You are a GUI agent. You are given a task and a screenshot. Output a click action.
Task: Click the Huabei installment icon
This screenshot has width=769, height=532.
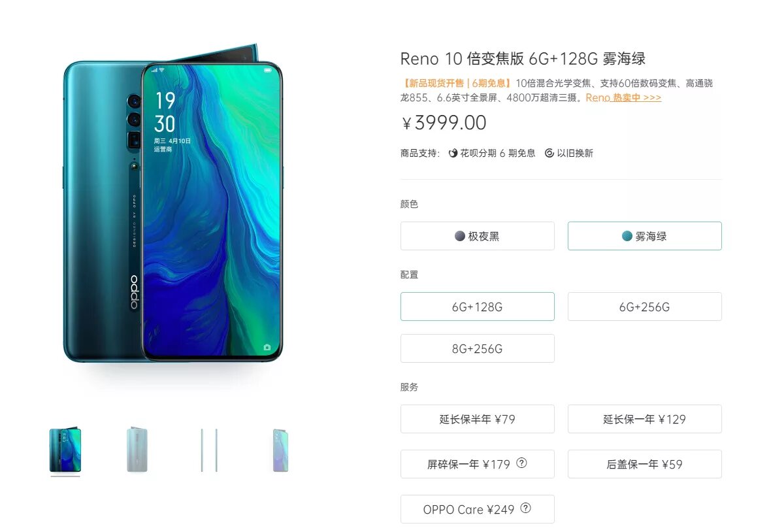tap(453, 153)
